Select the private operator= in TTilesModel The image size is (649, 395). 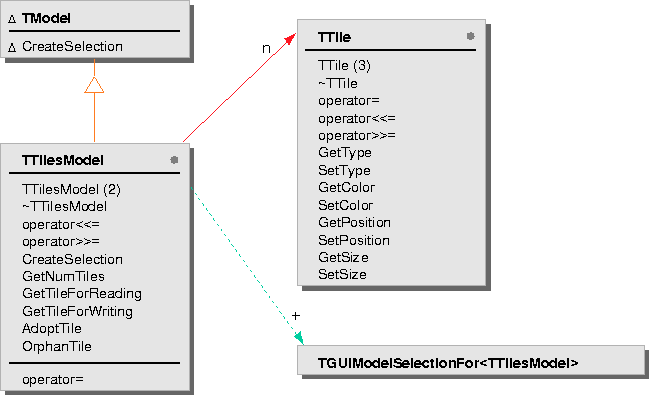click(53, 379)
